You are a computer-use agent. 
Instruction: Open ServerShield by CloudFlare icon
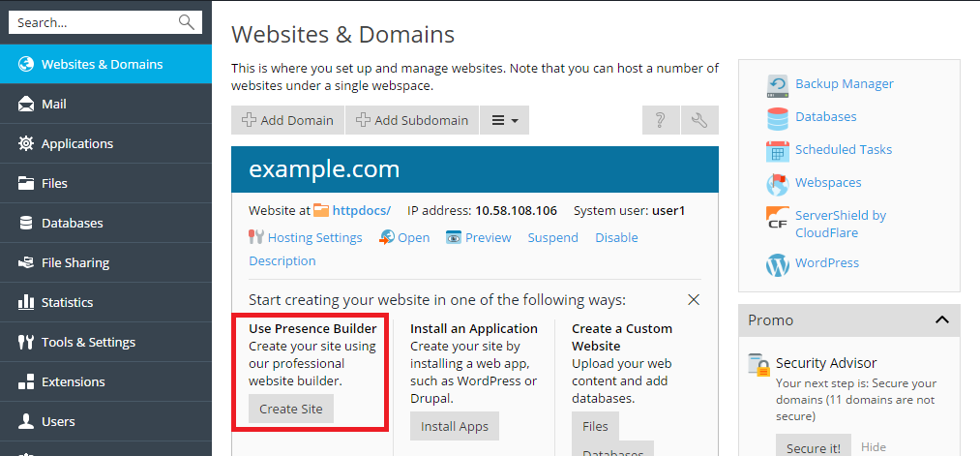pyautogui.click(x=778, y=217)
